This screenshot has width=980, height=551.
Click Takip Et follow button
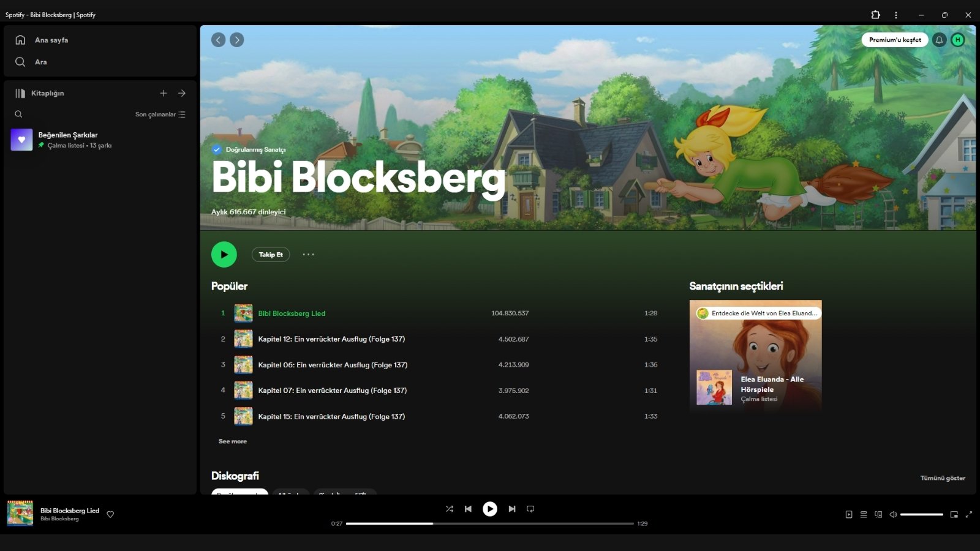(271, 255)
